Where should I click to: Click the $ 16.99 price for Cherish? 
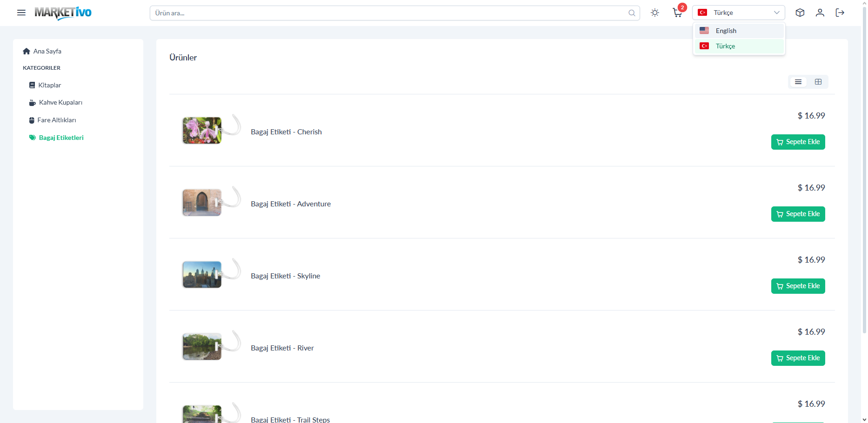[x=811, y=116]
